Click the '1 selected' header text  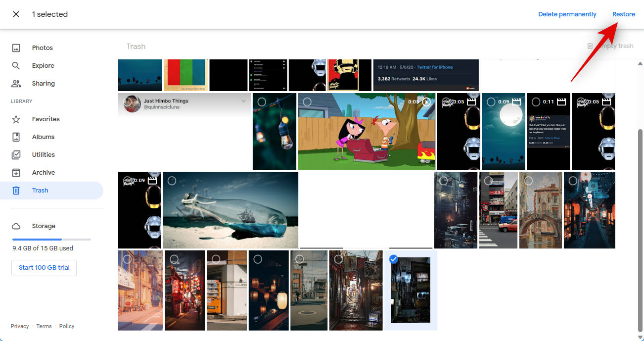[50, 14]
